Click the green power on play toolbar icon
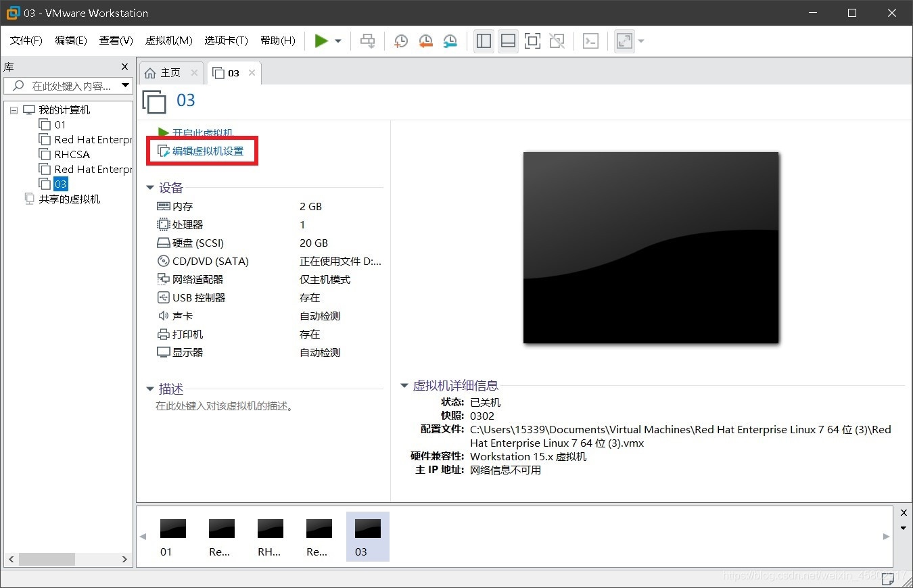This screenshot has width=913, height=588. point(321,41)
